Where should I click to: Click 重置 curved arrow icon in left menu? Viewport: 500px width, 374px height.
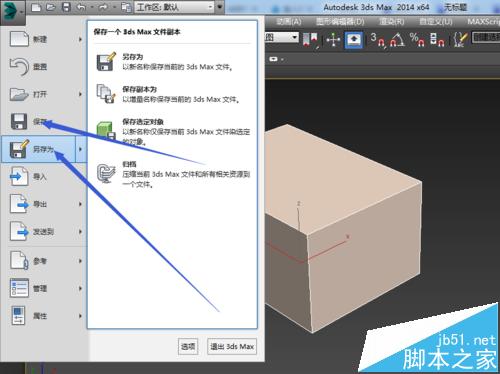pos(19,67)
